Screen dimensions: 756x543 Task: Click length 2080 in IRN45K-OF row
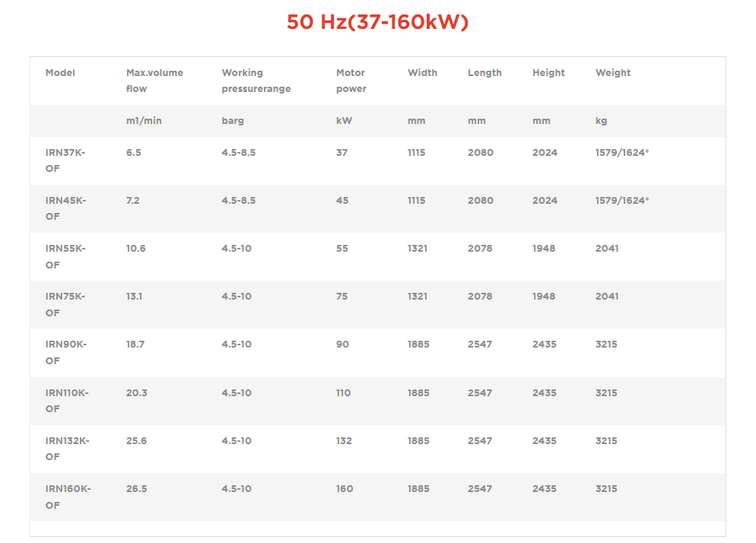click(x=480, y=200)
